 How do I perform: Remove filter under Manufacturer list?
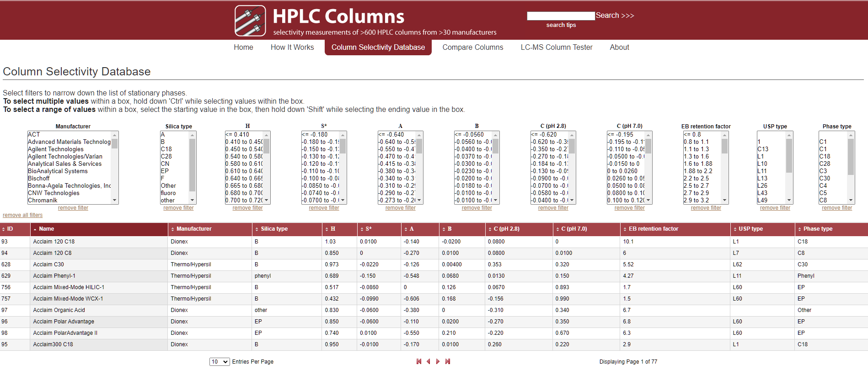pyautogui.click(x=73, y=208)
